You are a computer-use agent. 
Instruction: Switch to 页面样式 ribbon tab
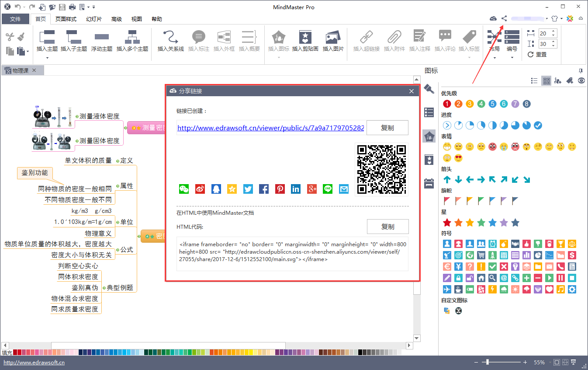66,19
